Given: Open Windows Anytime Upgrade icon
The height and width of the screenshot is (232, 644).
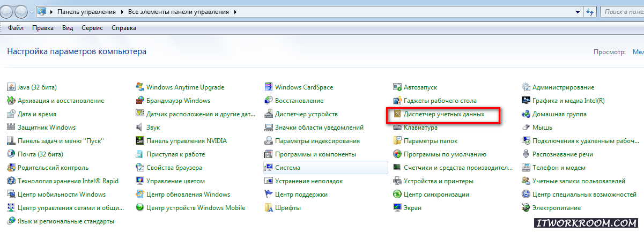Looking at the screenshot, I should point(140,87).
